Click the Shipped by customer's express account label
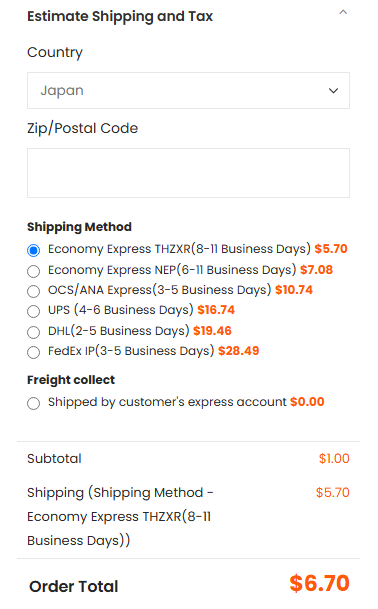 coord(167,402)
